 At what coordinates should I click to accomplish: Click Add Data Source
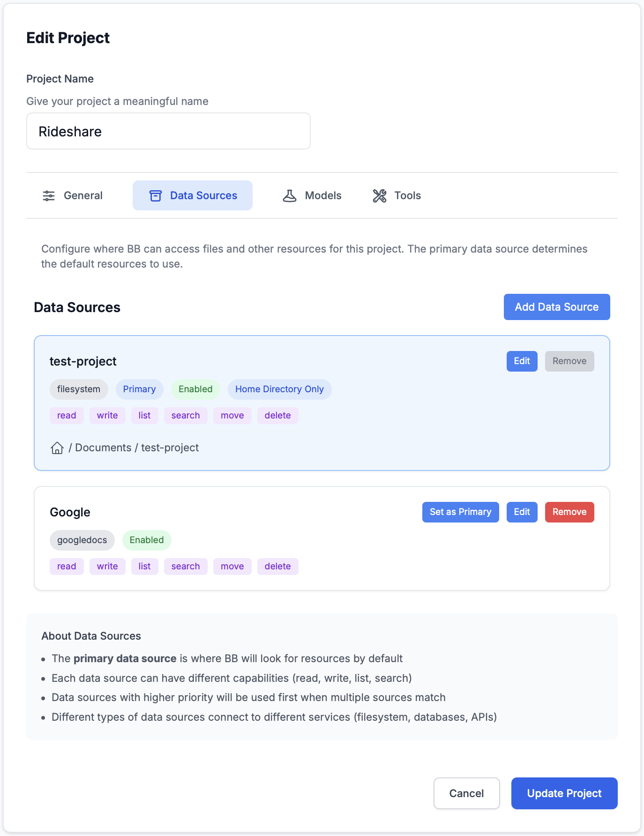[x=556, y=306]
